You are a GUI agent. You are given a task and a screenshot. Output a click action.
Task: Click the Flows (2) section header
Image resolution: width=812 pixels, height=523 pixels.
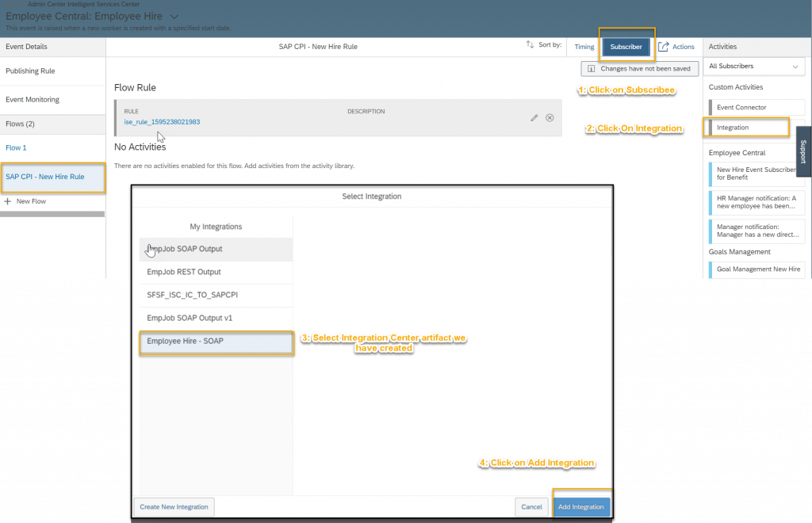(x=53, y=124)
